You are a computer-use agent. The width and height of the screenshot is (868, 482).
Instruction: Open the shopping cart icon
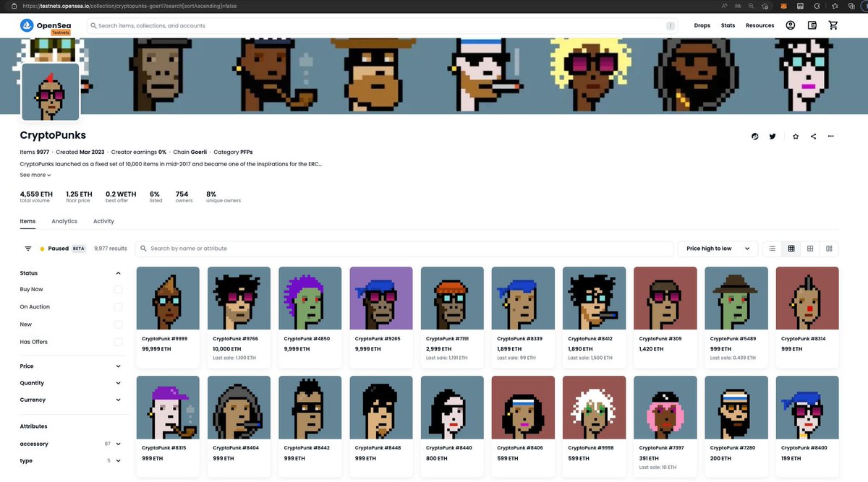pyautogui.click(x=833, y=25)
